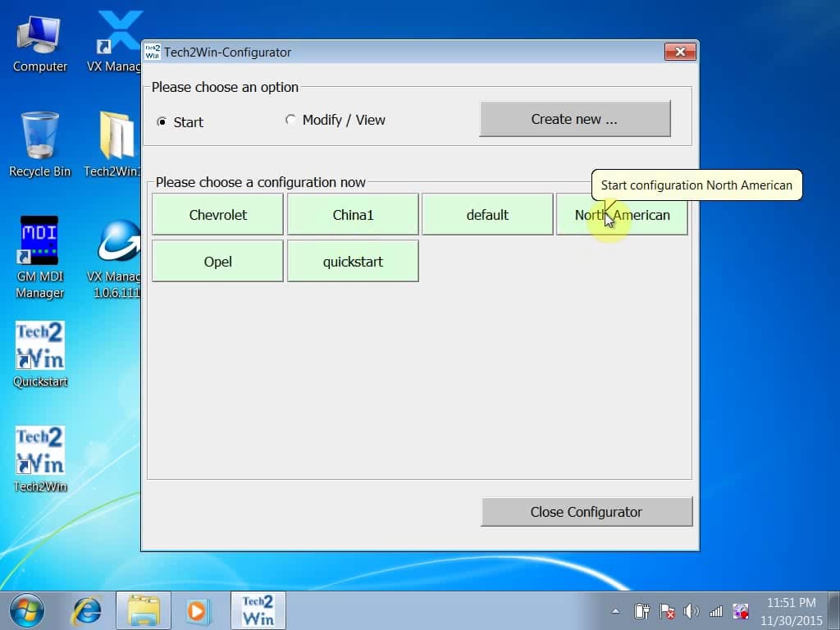Open Windows Explorer folder in taskbar
840x630 pixels.
tap(144, 610)
